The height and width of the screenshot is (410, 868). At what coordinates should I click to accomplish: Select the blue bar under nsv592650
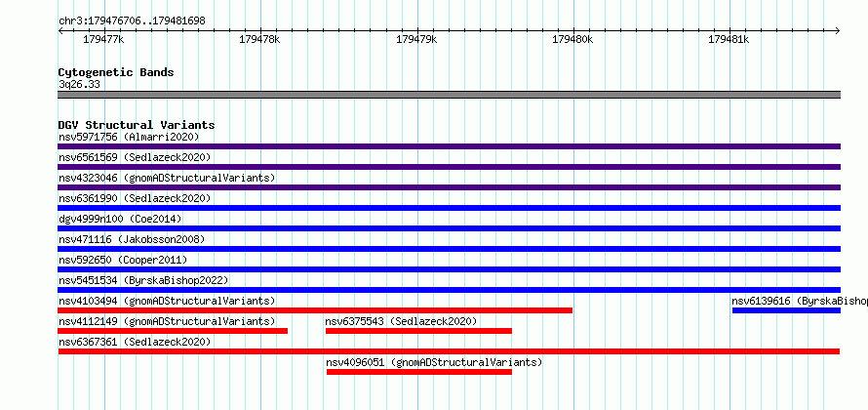pos(449,269)
